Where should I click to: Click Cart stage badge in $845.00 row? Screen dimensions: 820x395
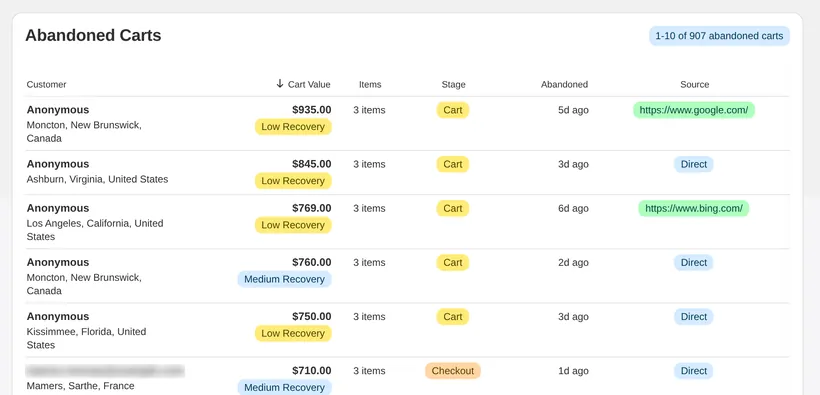[453, 164]
